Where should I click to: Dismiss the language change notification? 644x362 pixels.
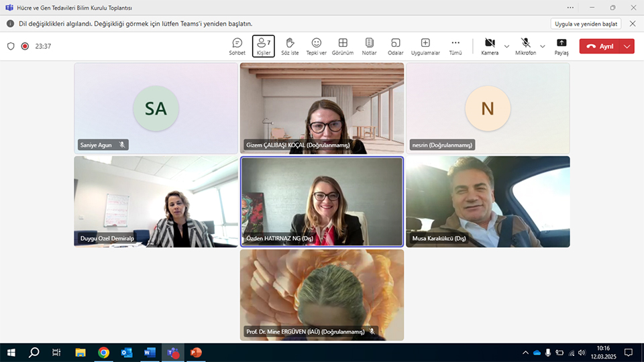click(632, 23)
